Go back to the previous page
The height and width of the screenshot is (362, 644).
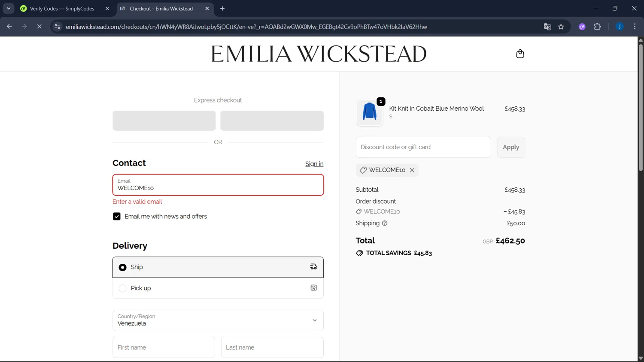pyautogui.click(x=9, y=27)
